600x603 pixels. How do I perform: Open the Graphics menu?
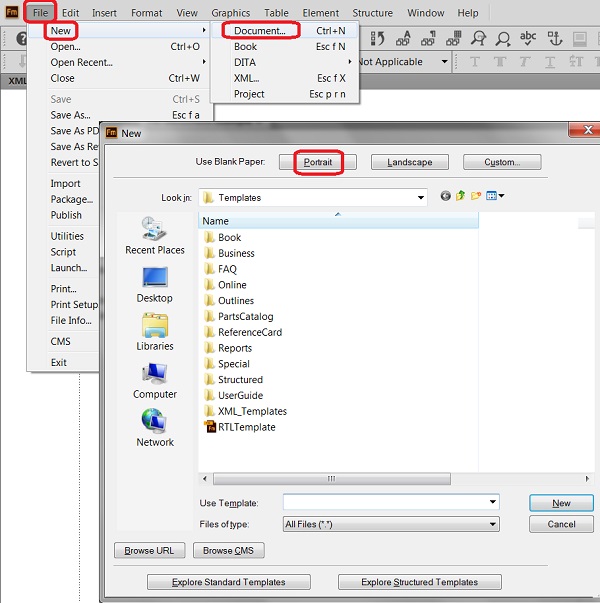[230, 13]
